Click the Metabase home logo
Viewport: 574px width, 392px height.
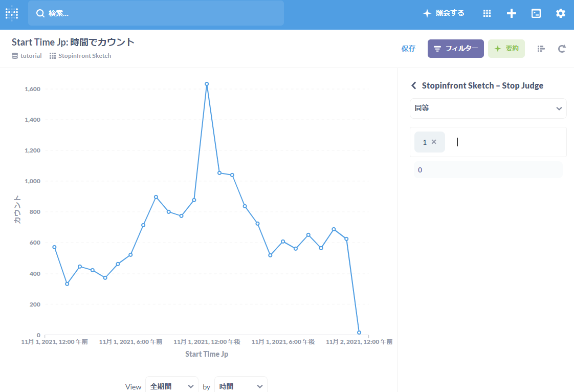(12, 14)
